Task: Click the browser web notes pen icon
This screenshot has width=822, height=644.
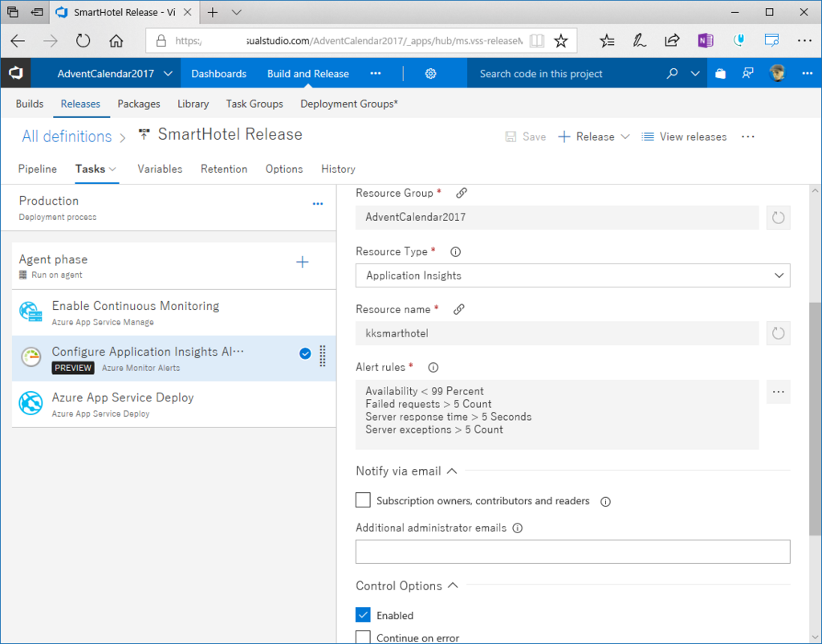Action: (639, 41)
